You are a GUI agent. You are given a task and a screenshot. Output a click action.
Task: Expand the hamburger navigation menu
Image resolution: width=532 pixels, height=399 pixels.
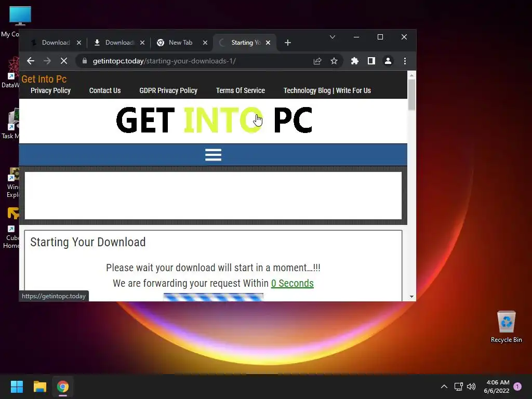213,155
